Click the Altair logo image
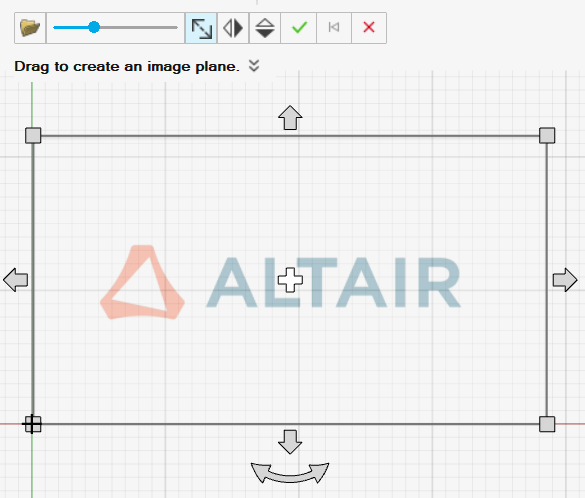The width and height of the screenshot is (585, 498). tap(281, 282)
